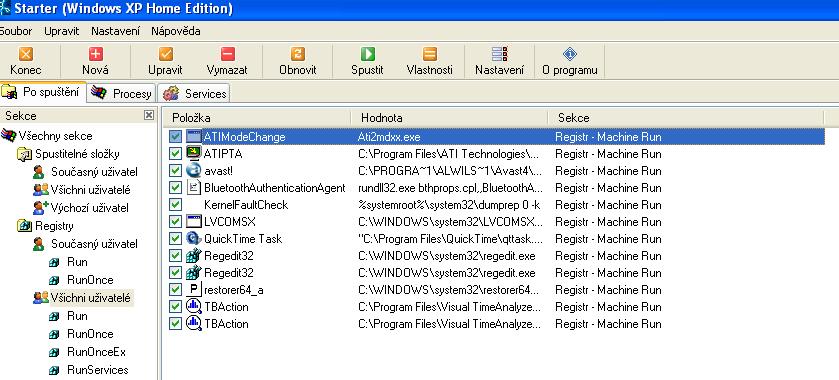Click the Spustitelné složky folder icon
839x380 pixels.
pos(25,154)
